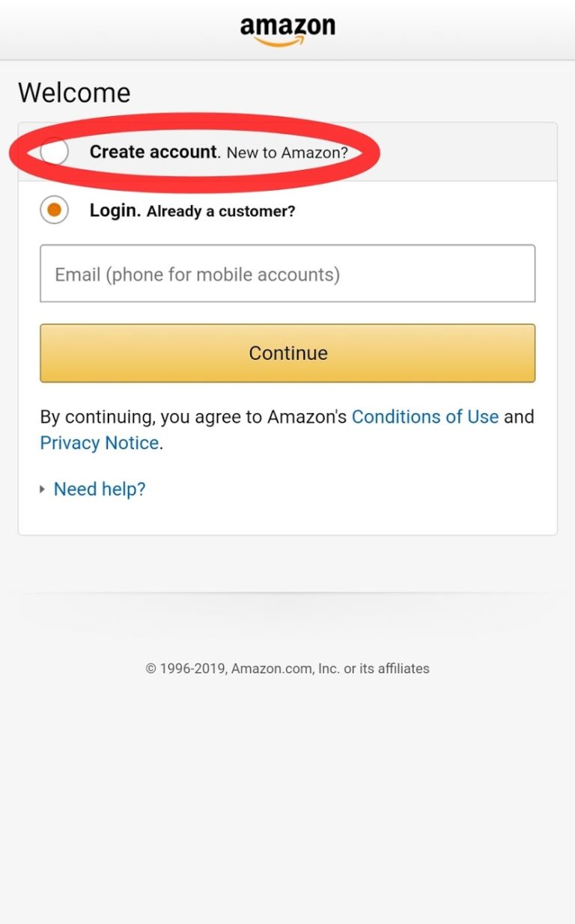Image resolution: width=575 pixels, height=924 pixels.
Task: Click the disclosure triangle beside Need help
Action: 41,489
